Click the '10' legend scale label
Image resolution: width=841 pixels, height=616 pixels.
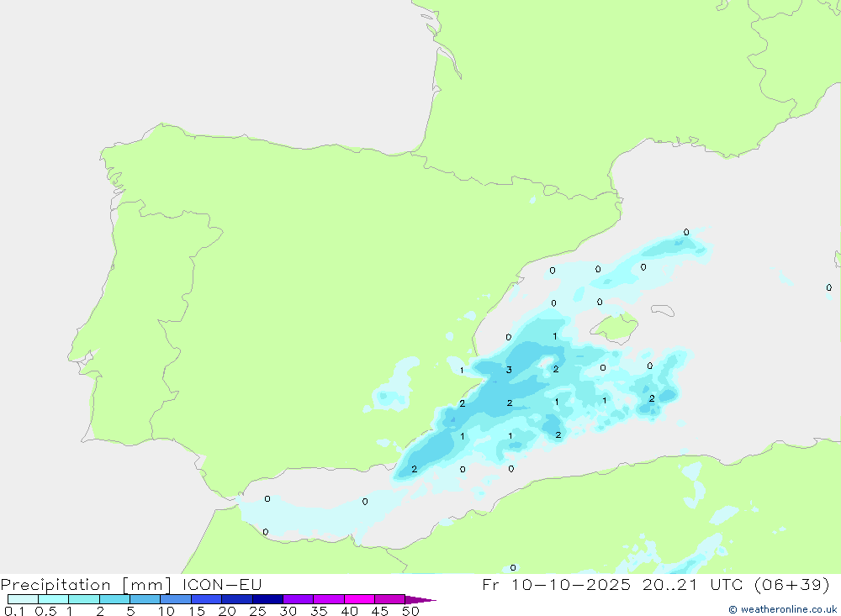[x=167, y=611]
